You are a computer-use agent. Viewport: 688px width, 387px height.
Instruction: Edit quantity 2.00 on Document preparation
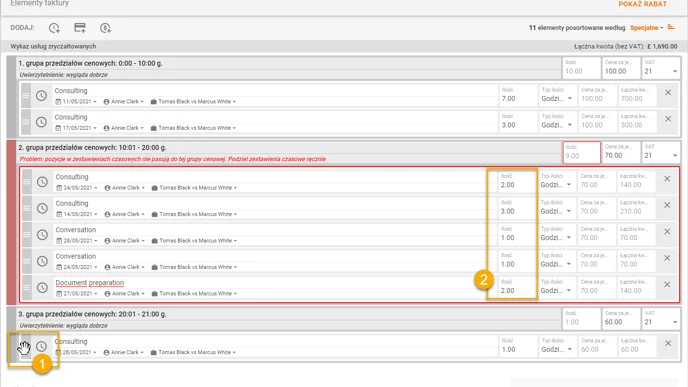516,287
